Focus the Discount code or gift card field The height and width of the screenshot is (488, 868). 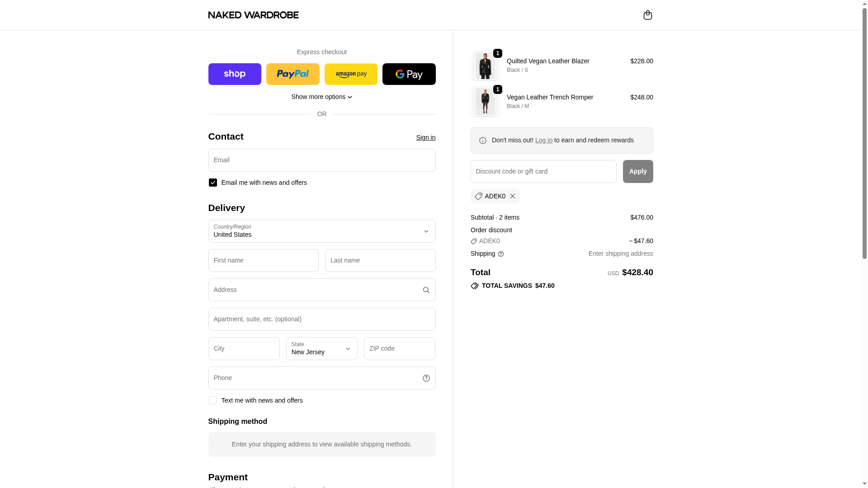tap(543, 172)
